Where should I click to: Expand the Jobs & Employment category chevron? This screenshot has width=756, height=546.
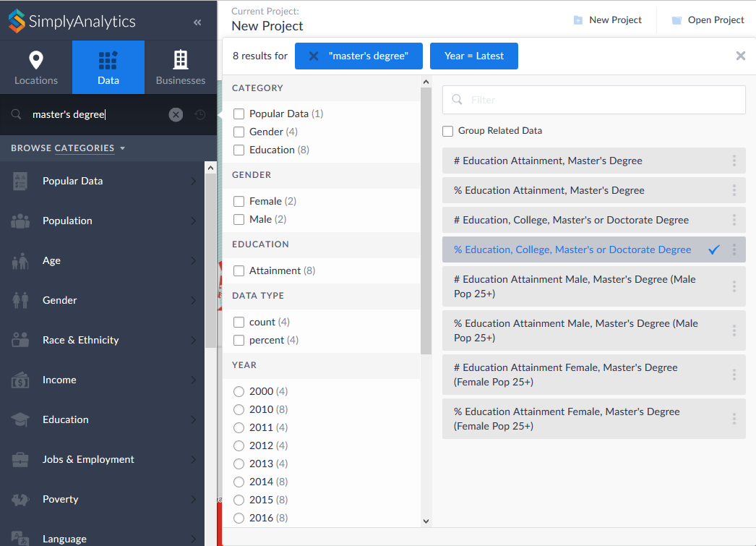click(x=194, y=460)
